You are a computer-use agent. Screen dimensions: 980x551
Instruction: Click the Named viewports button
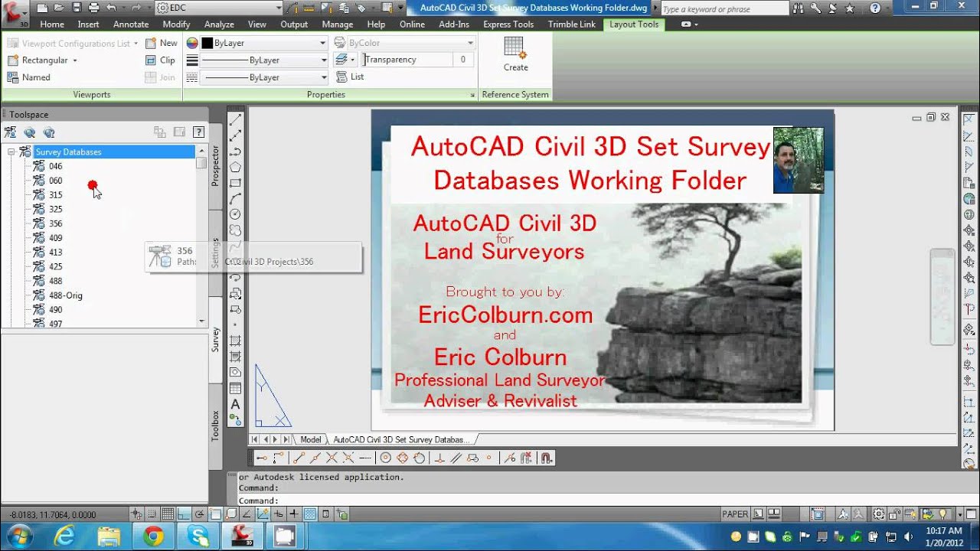tap(29, 77)
